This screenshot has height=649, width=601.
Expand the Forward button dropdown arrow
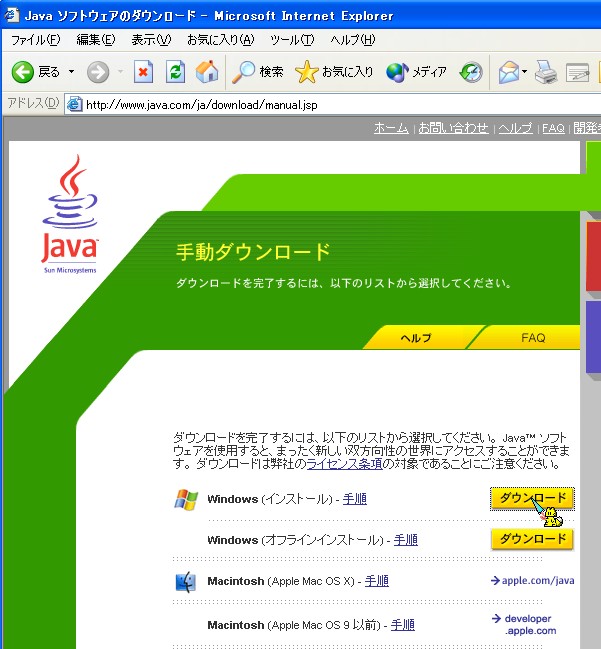pos(120,72)
